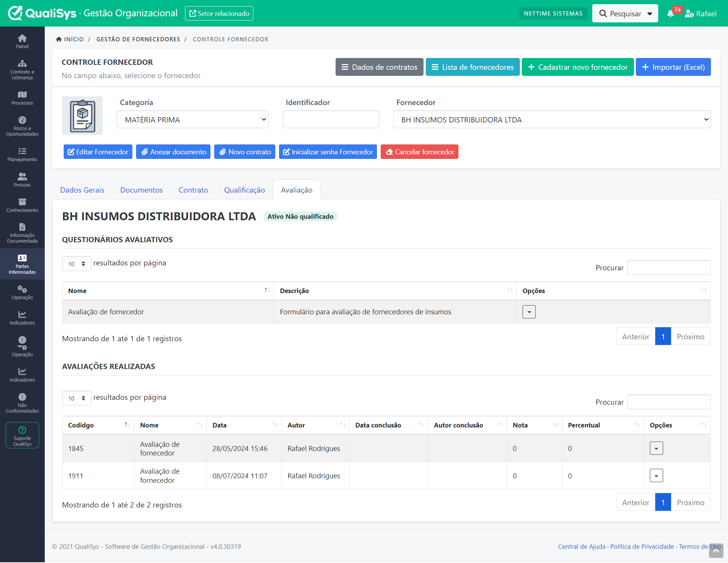
Task: Click scroll-to-top arrow button at page bottom
Action: click(x=716, y=551)
